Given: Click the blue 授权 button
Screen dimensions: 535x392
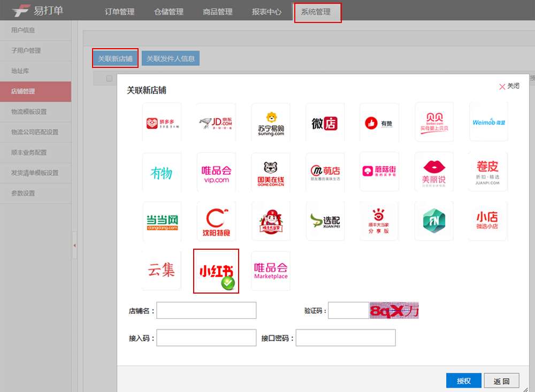Looking at the screenshot, I should coord(464,380).
